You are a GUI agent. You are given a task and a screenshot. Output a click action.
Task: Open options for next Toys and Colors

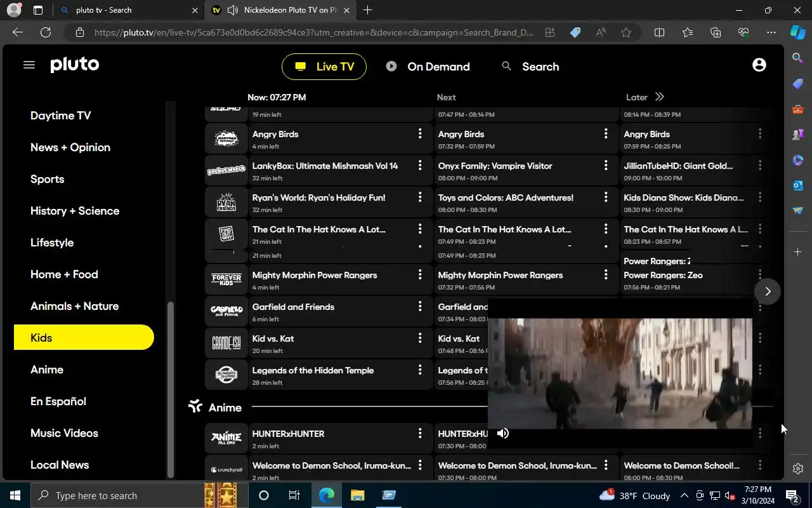[605, 197]
